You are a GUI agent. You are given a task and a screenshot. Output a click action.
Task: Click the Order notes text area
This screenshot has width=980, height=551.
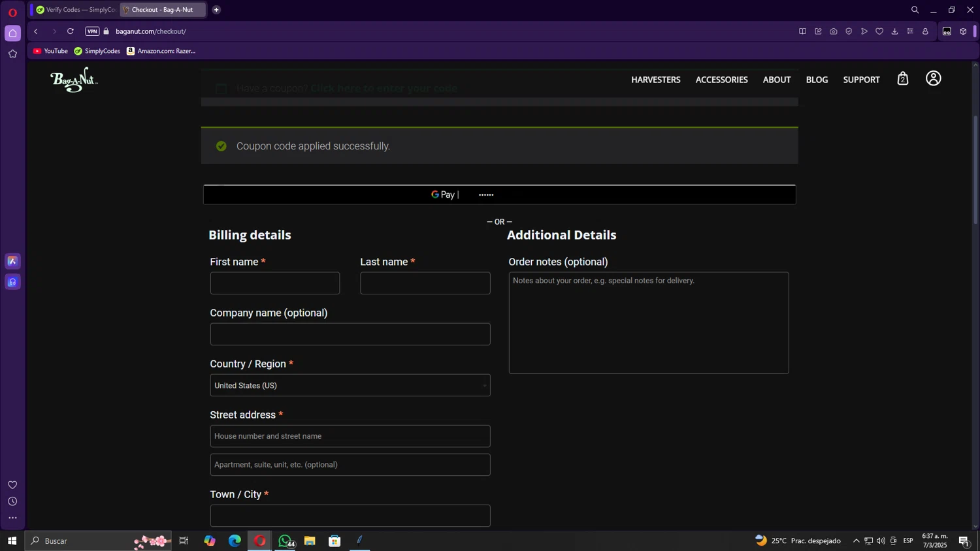(649, 323)
